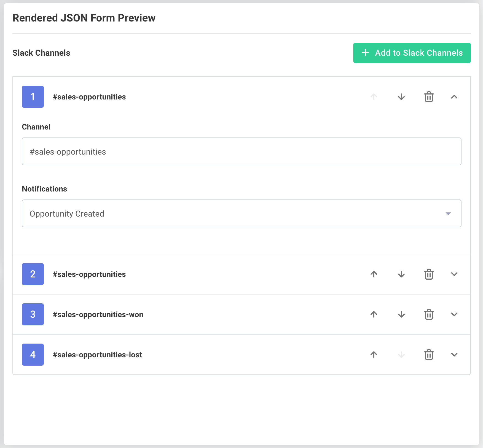Click the number 1 badge
Image resolution: width=483 pixels, height=448 pixels.
33,97
